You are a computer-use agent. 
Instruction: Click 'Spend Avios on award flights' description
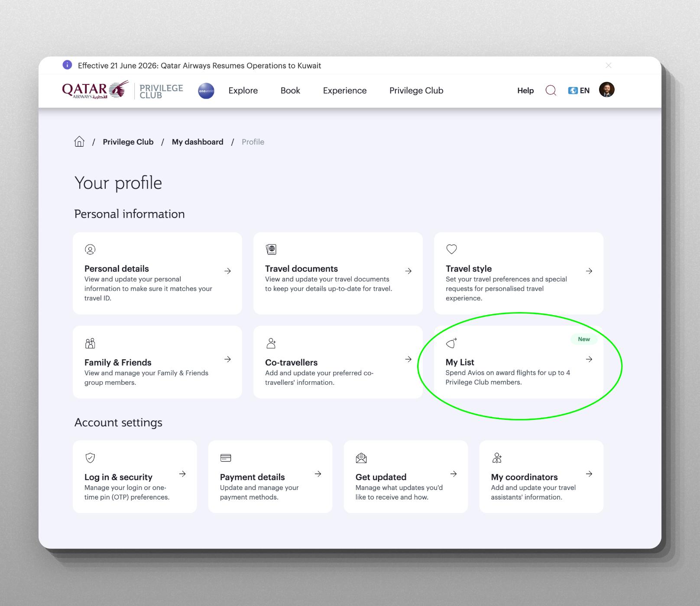(x=508, y=377)
